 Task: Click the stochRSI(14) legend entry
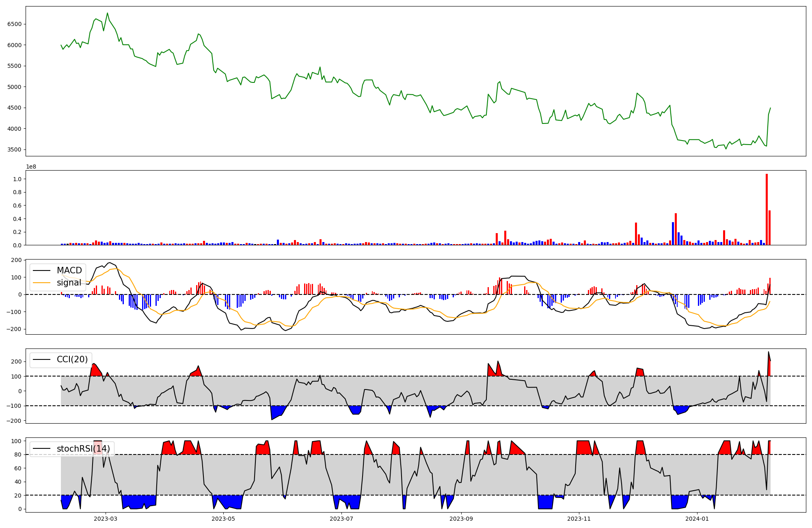pos(83,449)
